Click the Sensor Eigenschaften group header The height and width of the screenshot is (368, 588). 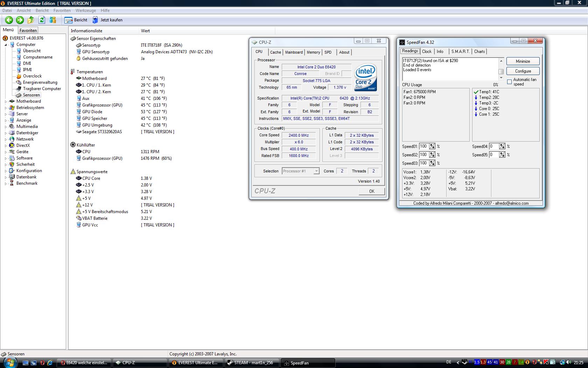pos(96,39)
